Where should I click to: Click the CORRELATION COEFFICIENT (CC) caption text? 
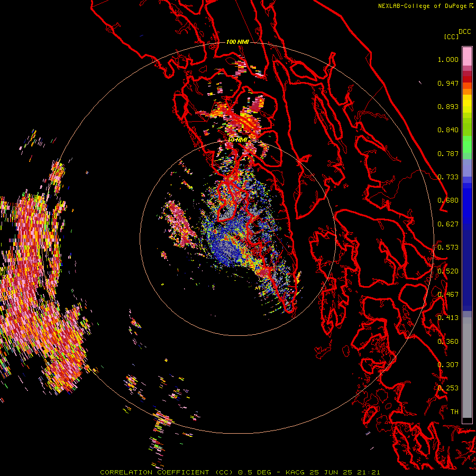click(x=167, y=472)
